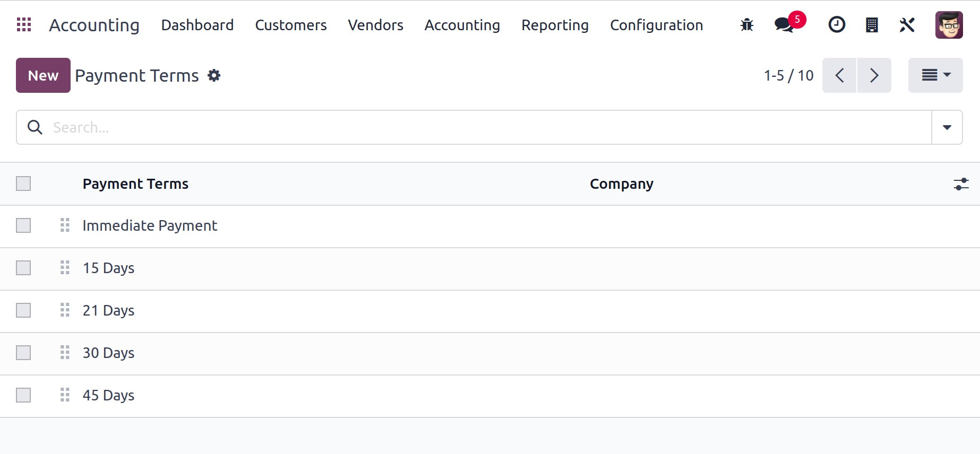Open the list view switcher dropdown
The width and height of the screenshot is (980, 454).
pos(935,75)
